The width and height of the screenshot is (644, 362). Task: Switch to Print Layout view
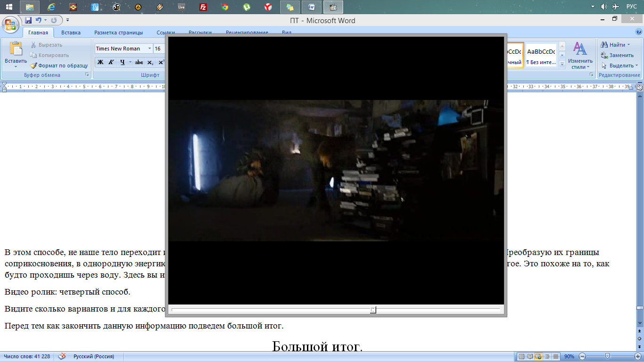pyautogui.click(x=521, y=356)
